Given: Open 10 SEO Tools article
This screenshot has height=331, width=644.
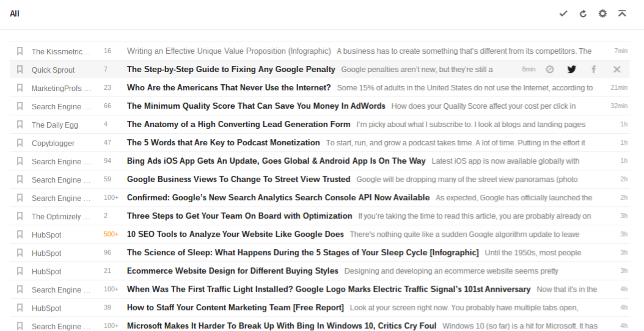Looking at the screenshot, I should pyautogui.click(x=235, y=235).
